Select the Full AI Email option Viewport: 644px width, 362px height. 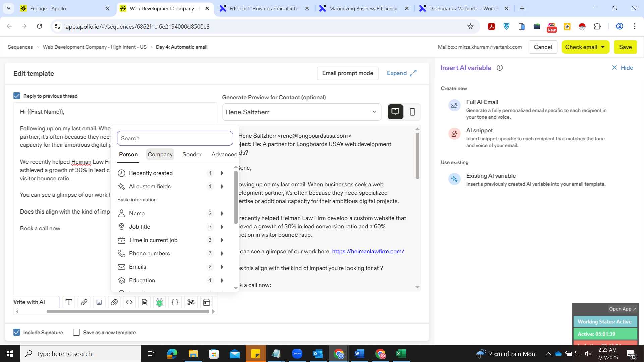[528, 109]
